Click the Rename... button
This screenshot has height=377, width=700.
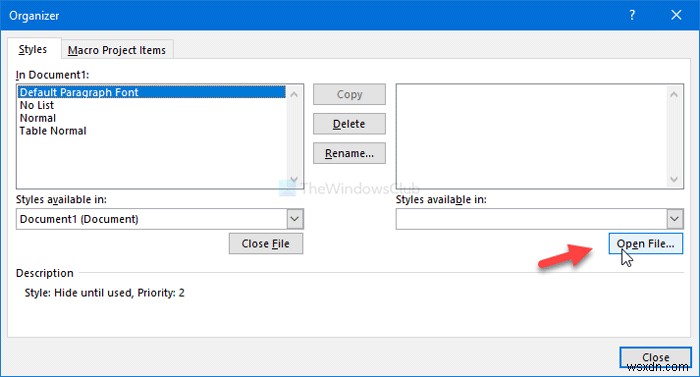point(349,153)
